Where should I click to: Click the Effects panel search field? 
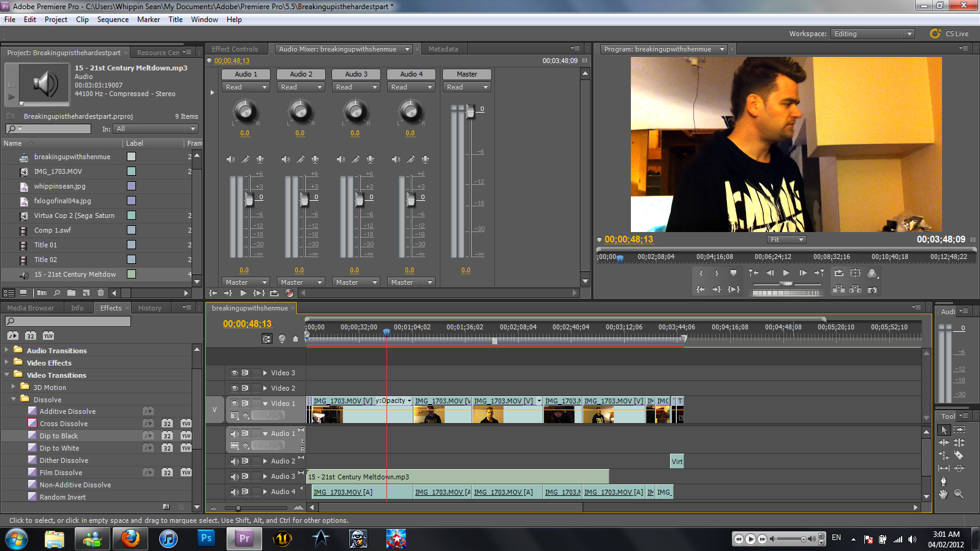(68, 321)
